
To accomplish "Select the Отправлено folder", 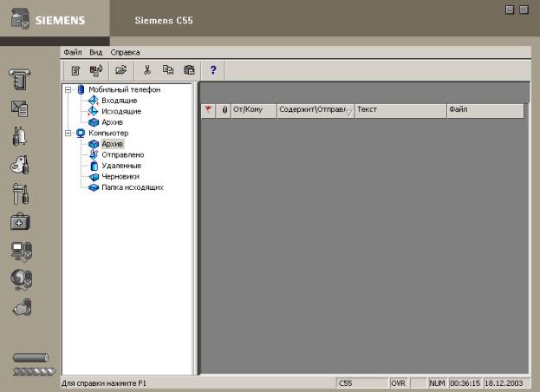I will [x=122, y=155].
